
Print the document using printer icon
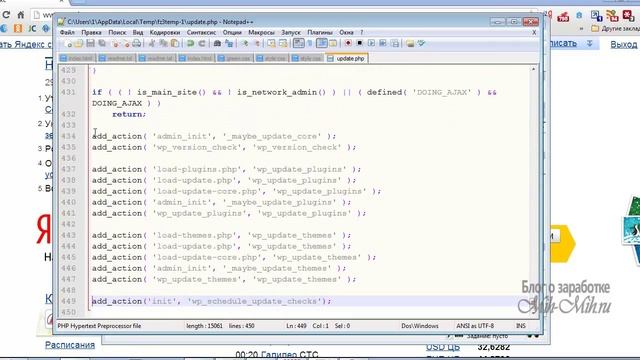pyautogui.click(x=136, y=43)
